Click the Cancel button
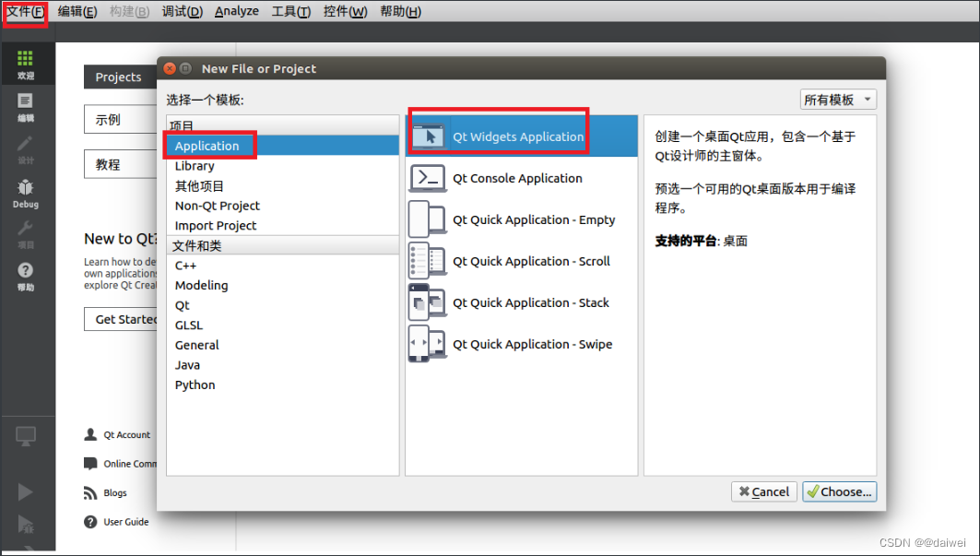The height and width of the screenshot is (556, 980). (763, 491)
